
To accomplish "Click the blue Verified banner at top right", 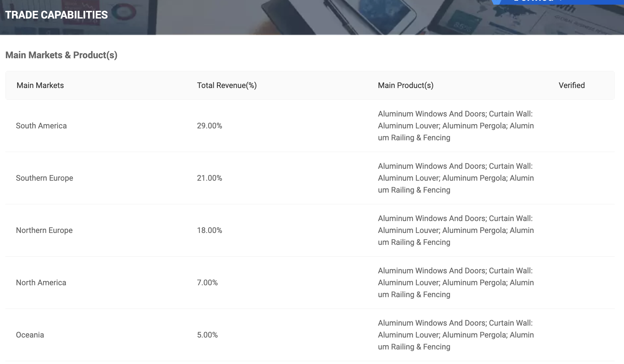I will [556, 2].
